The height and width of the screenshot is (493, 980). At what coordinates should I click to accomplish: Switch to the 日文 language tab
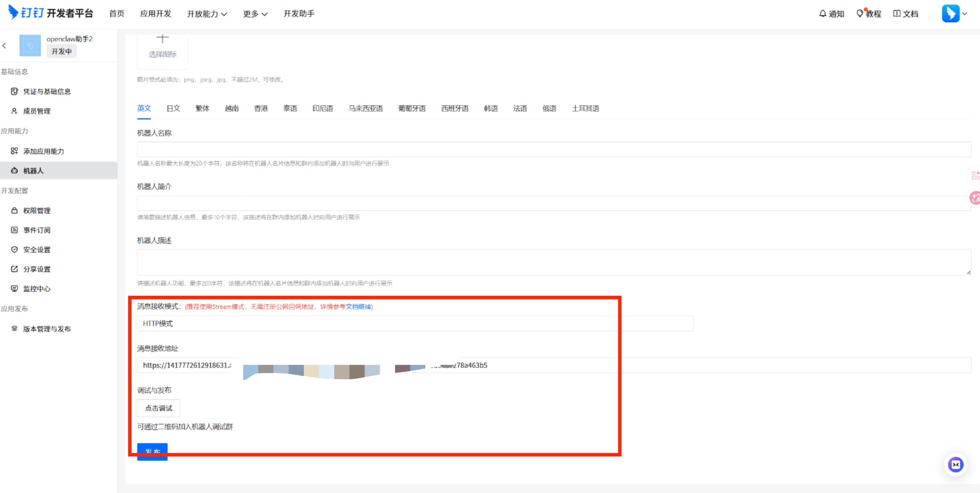pos(173,108)
